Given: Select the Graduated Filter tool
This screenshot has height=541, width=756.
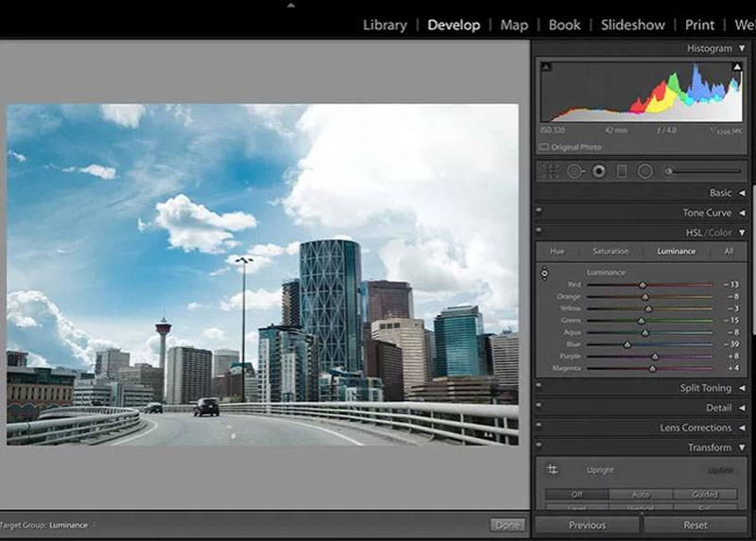Looking at the screenshot, I should tap(622, 171).
